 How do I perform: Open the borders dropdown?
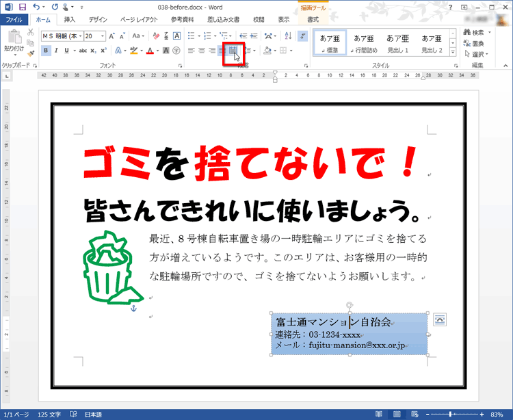click(291, 51)
